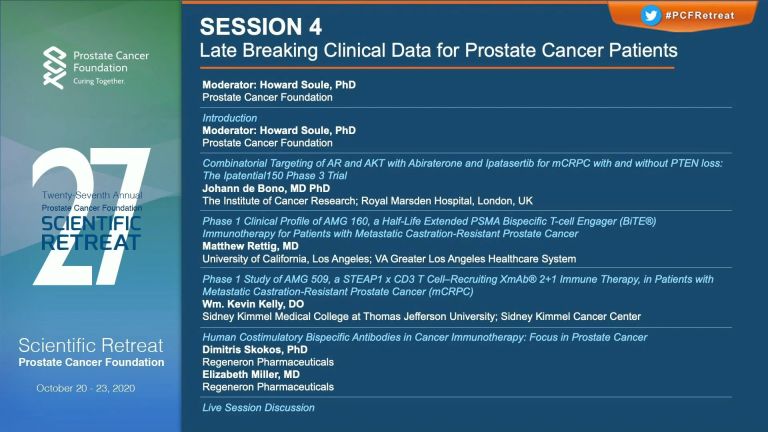Click the Scientific Retreat title in sidebar
Image resolution: width=768 pixels, height=432 pixels.
tap(91, 346)
